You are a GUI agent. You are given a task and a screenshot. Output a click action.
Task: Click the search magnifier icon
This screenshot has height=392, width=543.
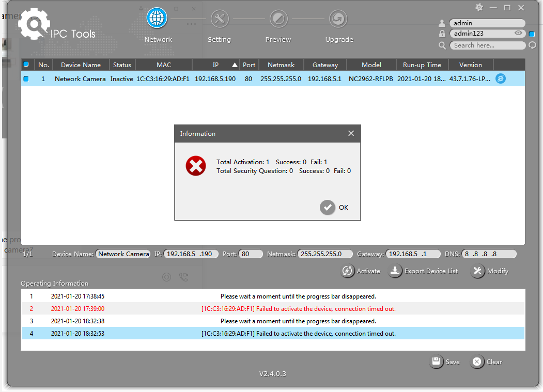442,45
